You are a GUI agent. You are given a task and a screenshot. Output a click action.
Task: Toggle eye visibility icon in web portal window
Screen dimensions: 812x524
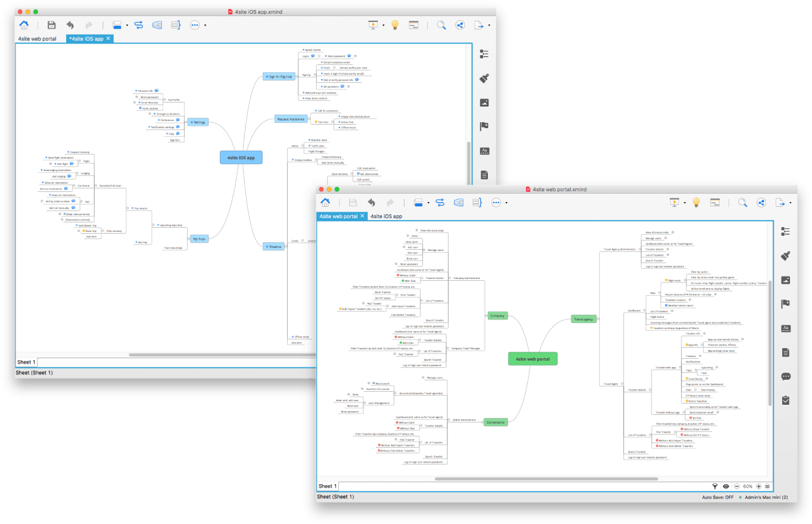726,486
